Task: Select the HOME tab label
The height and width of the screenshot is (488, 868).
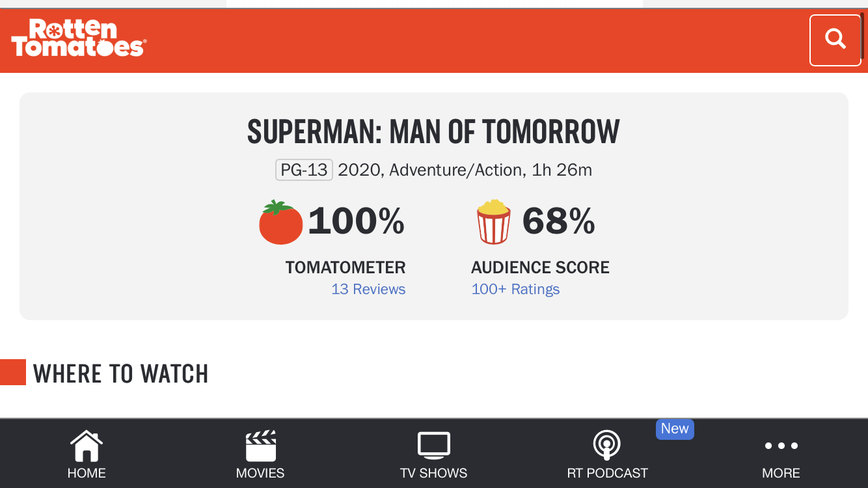Action: 87,473
